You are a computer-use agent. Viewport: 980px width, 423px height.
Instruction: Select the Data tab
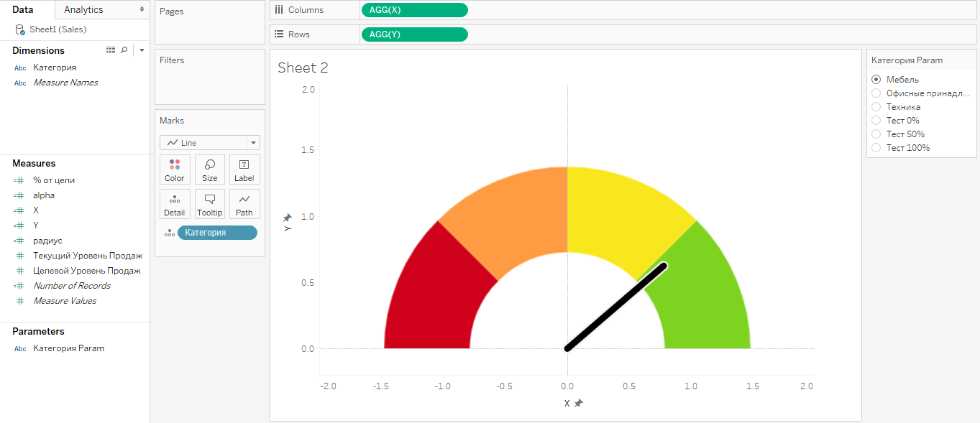click(x=23, y=10)
